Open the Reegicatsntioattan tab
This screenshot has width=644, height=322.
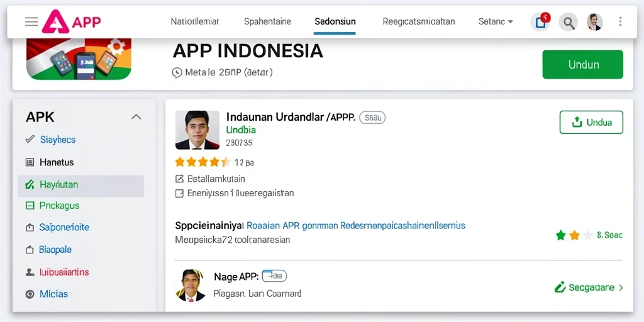(x=418, y=21)
